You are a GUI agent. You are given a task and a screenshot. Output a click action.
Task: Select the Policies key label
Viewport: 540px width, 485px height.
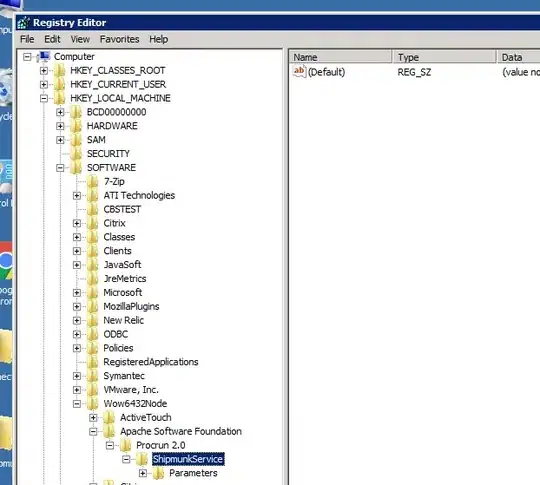point(118,348)
